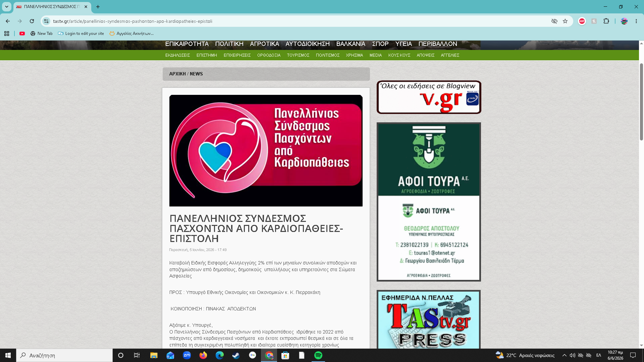
Task: Show hidden system tray icons
Action: (x=565, y=355)
